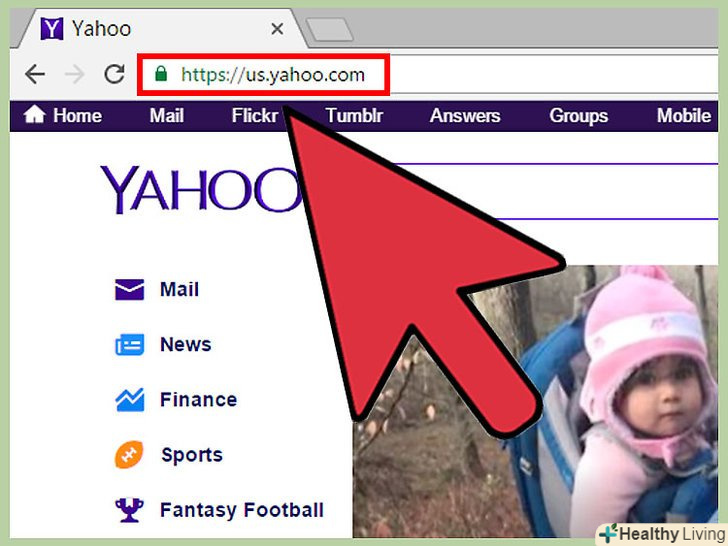The width and height of the screenshot is (728, 546).
Task: Open Mobile in the top navigation bar
Action: [x=684, y=116]
